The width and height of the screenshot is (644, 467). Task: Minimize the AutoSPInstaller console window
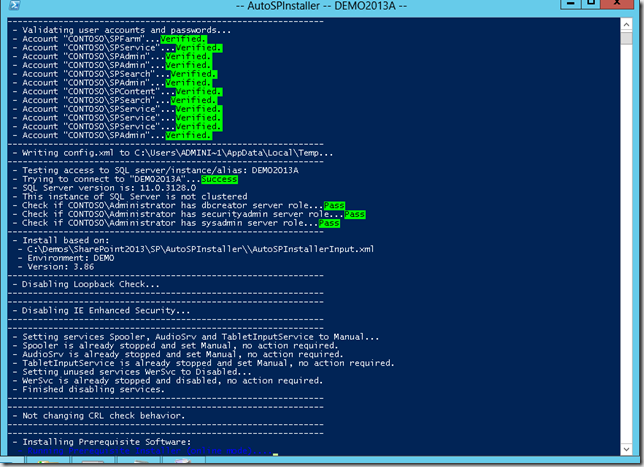point(570,4)
